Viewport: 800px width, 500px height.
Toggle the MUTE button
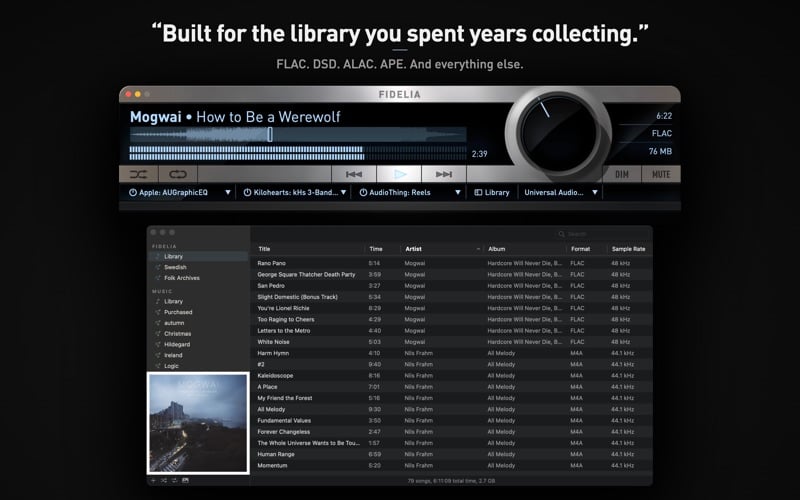click(661, 174)
